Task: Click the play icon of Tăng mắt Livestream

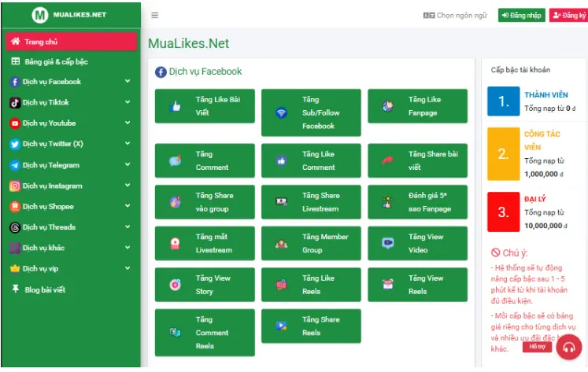Action: tap(175, 244)
